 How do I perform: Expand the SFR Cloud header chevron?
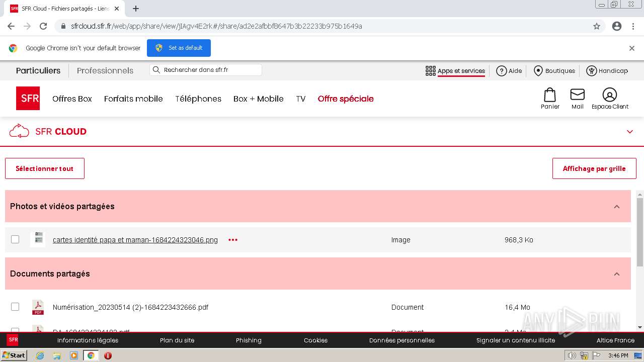630,132
